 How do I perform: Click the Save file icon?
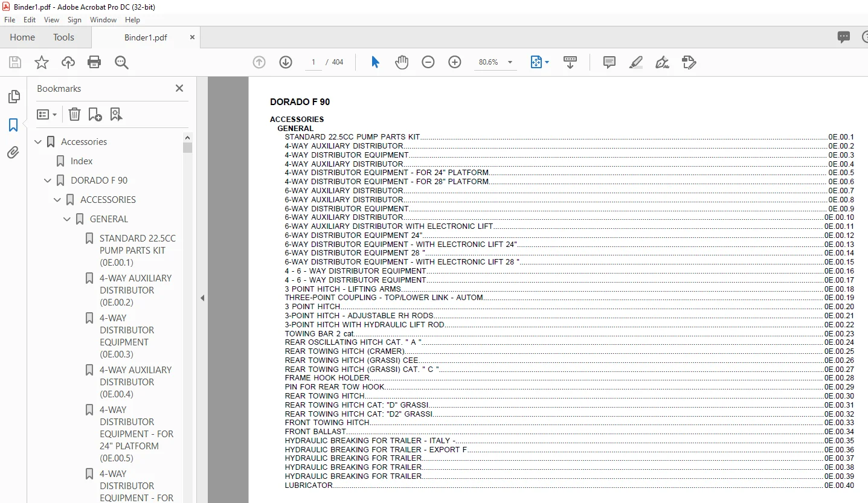tap(15, 62)
